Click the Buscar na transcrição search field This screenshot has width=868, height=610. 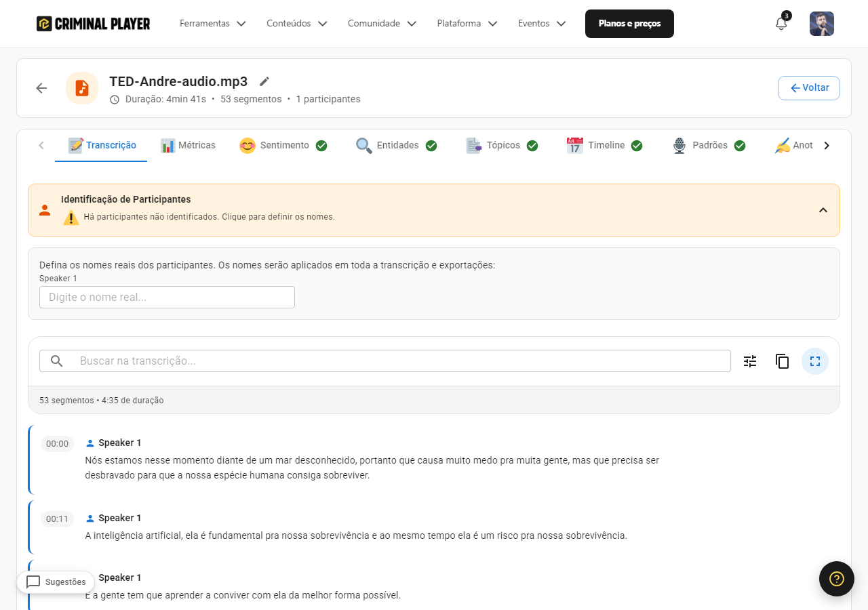(x=385, y=361)
